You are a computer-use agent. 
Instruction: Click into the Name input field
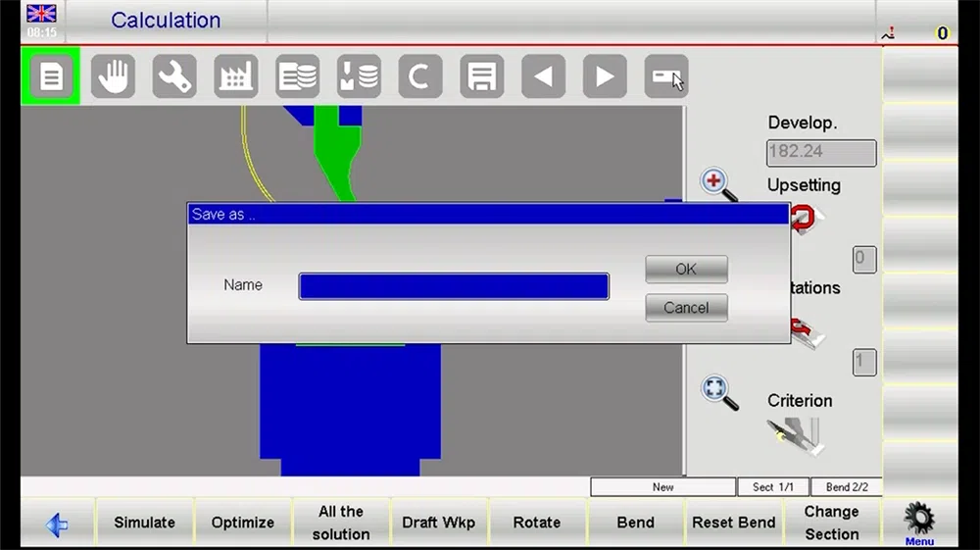[454, 286]
